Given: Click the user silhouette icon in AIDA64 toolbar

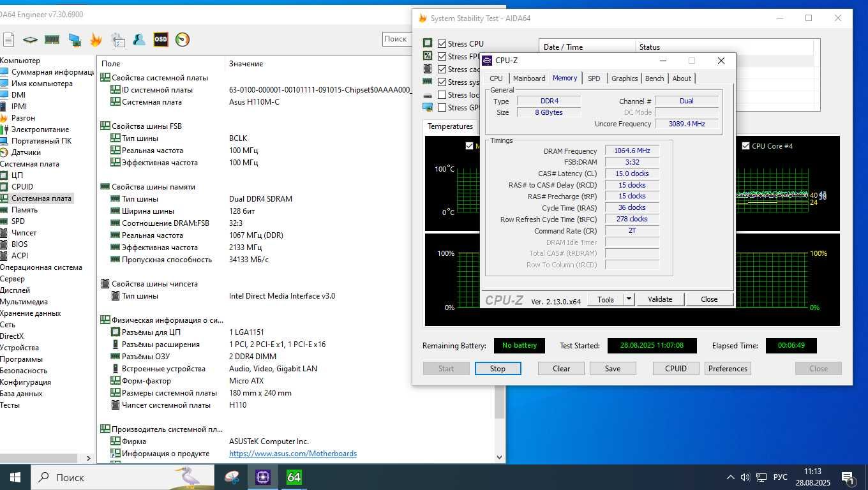Looking at the screenshot, I should click(139, 40).
